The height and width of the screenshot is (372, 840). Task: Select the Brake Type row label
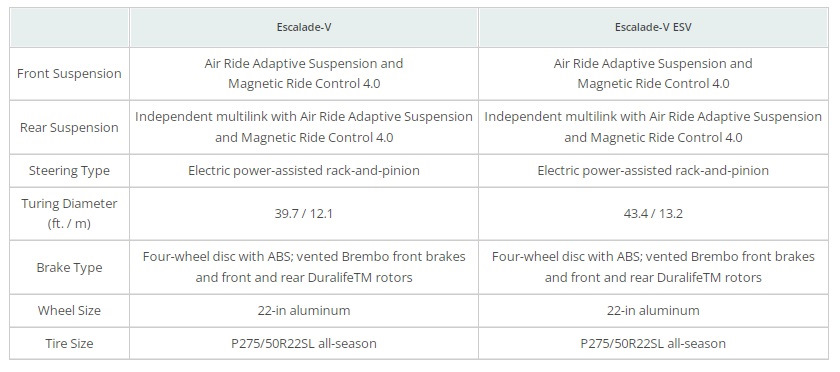tap(69, 267)
